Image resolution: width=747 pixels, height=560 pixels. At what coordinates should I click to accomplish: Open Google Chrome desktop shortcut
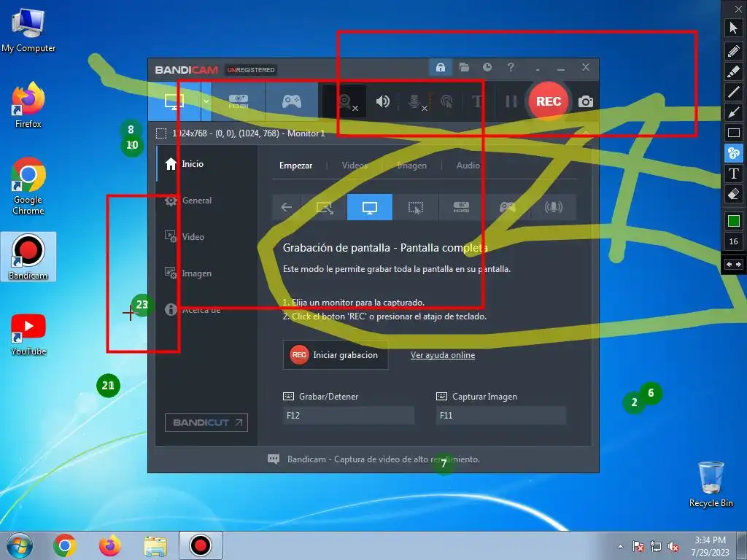tap(28, 186)
